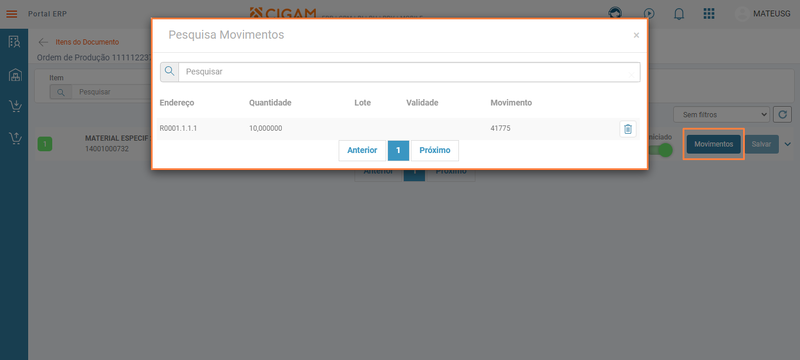Open the apps grid icon
The width and height of the screenshot is (800, 360).
(x=709, y=14)
